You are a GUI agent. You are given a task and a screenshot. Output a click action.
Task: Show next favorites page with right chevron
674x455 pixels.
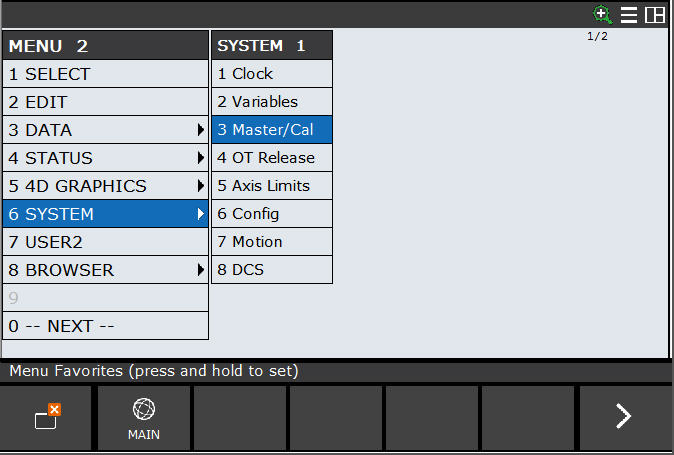(623, 417)
